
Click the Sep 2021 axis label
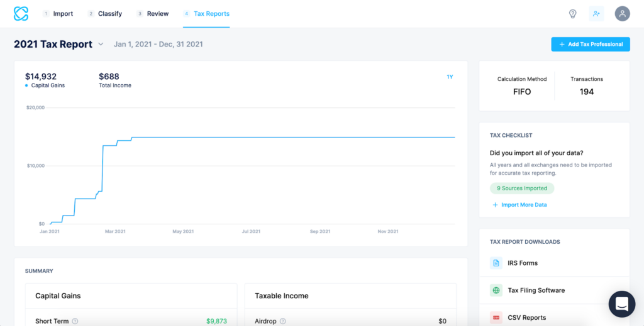coord(320,231)
